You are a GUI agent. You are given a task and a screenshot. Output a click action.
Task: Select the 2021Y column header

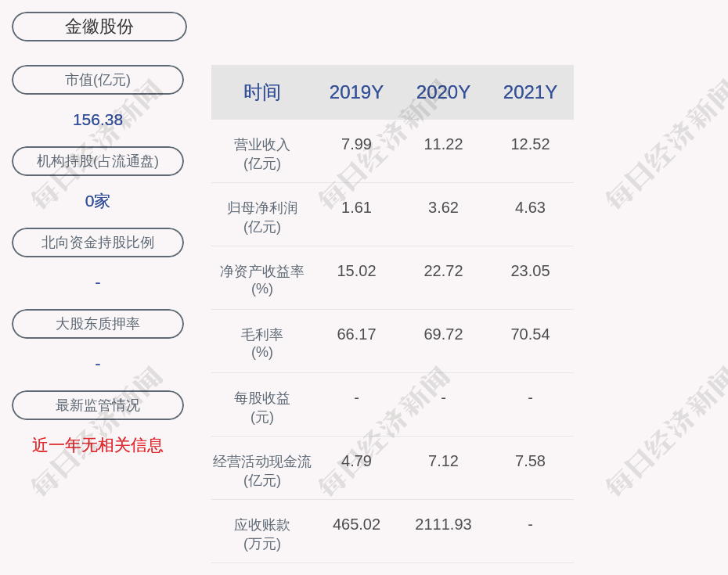[530, 92]
